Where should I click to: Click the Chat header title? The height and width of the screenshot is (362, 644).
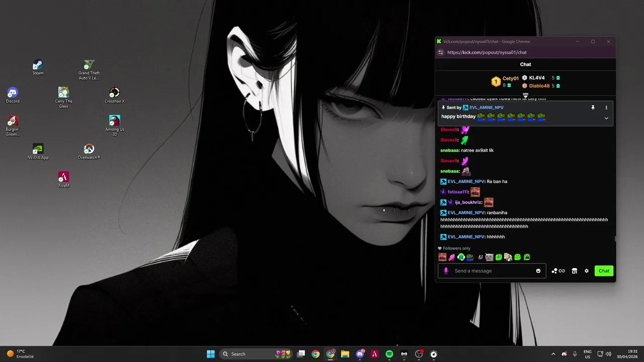tap(525, 64)
